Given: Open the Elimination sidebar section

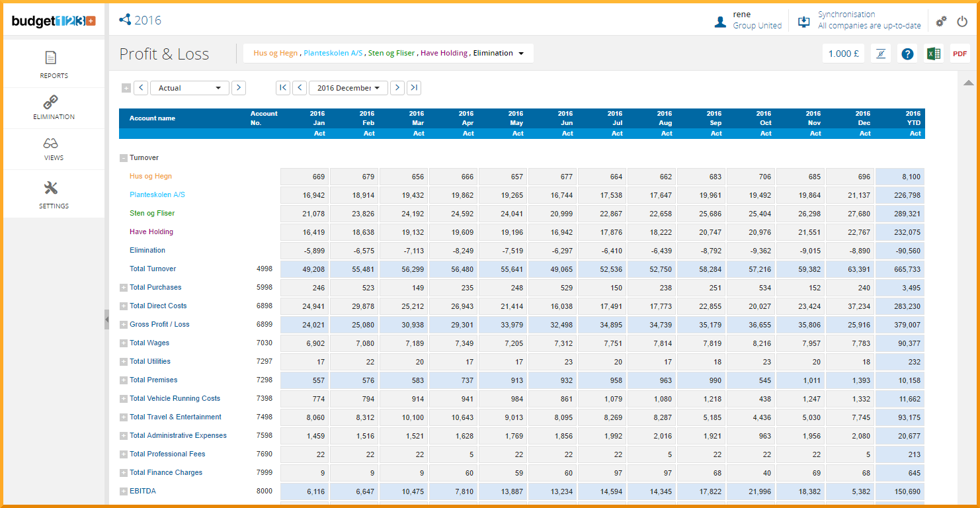Looking at the screenshot, I should point(54,108).
